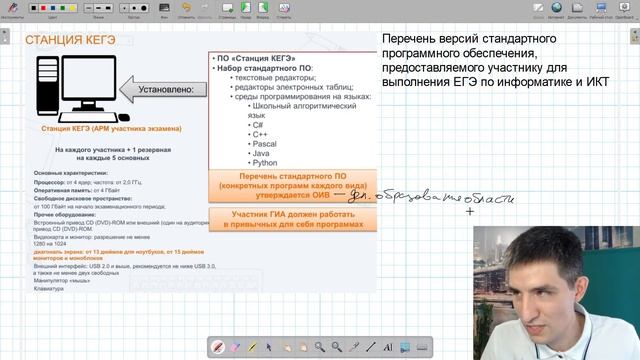
Task: Open the OpenBoard menu icon
Action: click(624, 8)
